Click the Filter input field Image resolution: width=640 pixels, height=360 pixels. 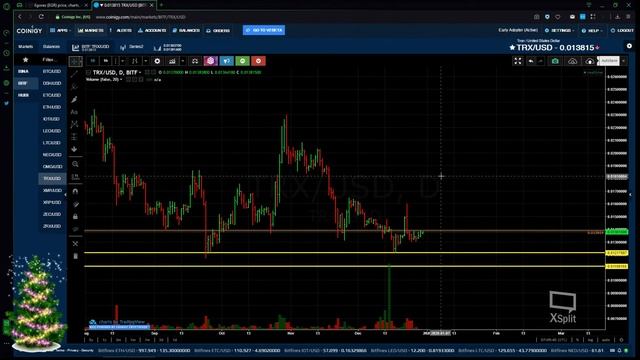click(51, 60)
